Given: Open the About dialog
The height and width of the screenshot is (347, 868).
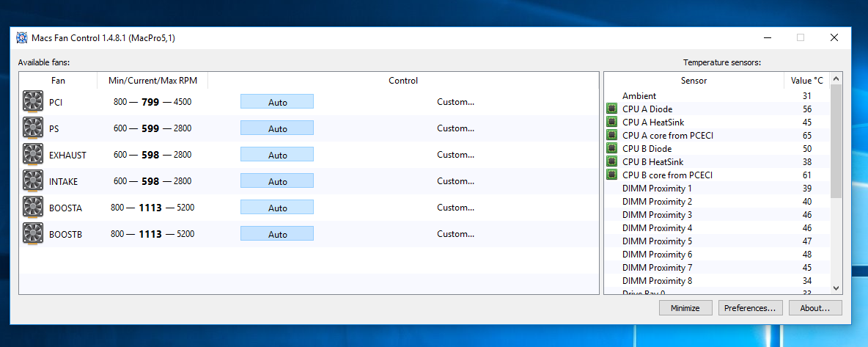Looking at the screenshot, I should (815, 307).
